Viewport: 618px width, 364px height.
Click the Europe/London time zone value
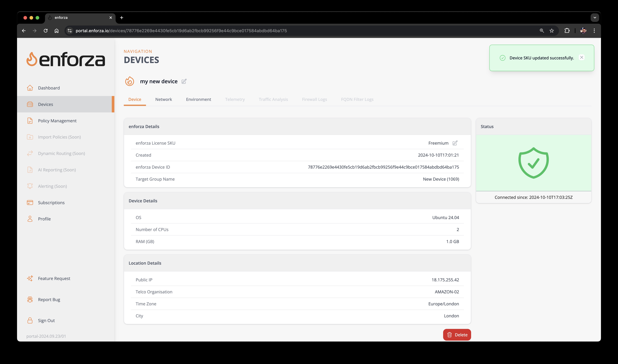(x=444, y=304)
